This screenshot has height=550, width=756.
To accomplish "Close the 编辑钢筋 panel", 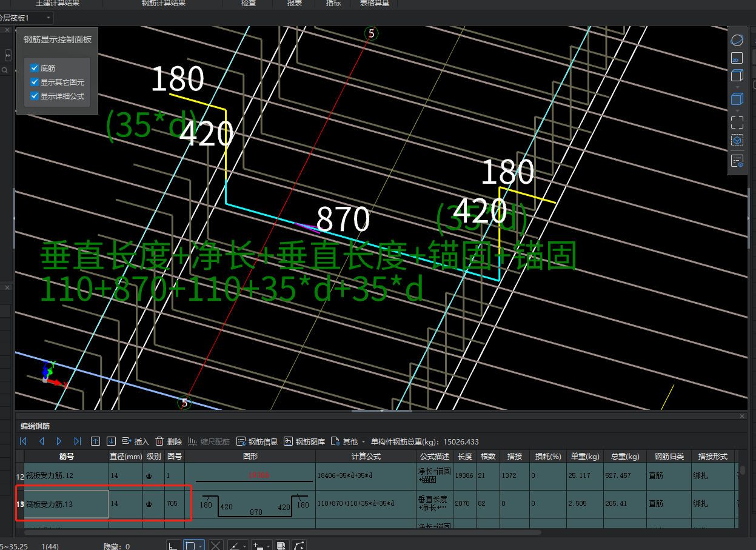I will [x=742, y=416].
